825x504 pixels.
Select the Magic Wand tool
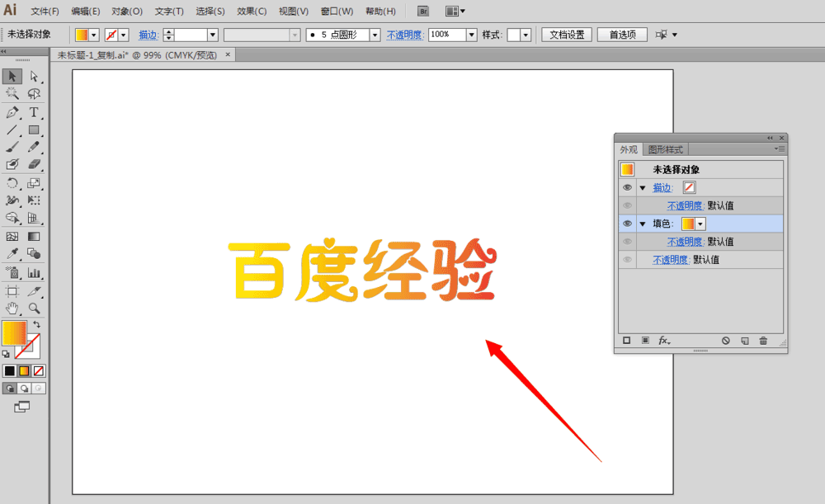click(12, 94)
